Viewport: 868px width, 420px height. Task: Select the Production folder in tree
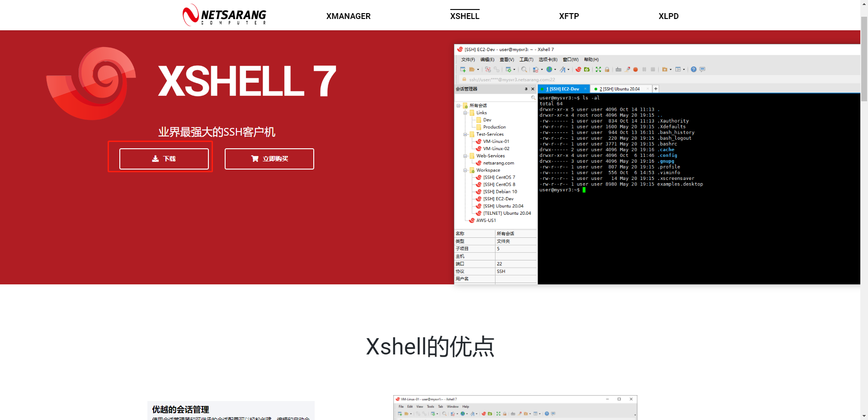[x=491, y=127]
